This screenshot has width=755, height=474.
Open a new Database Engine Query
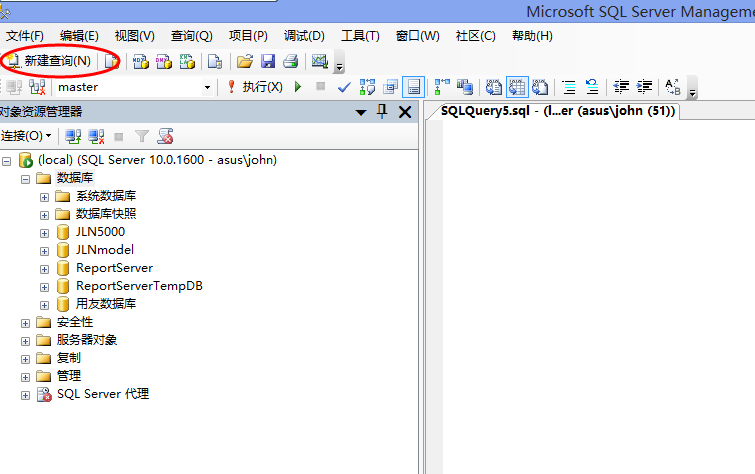click(112, 61)
